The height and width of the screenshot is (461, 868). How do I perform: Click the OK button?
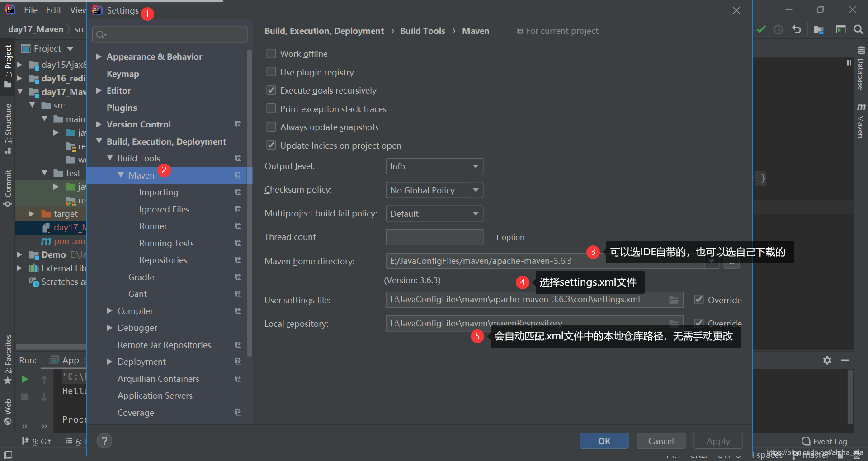(x=604, y=441)
